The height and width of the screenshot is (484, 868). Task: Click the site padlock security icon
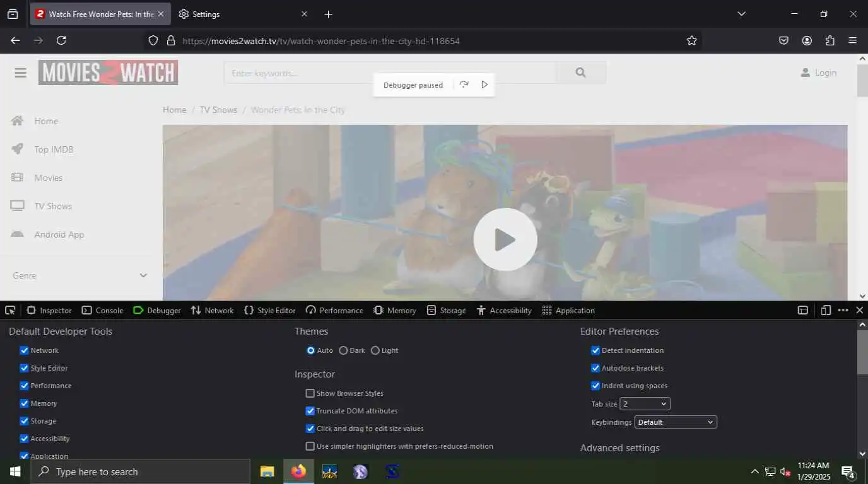(170, 40)
